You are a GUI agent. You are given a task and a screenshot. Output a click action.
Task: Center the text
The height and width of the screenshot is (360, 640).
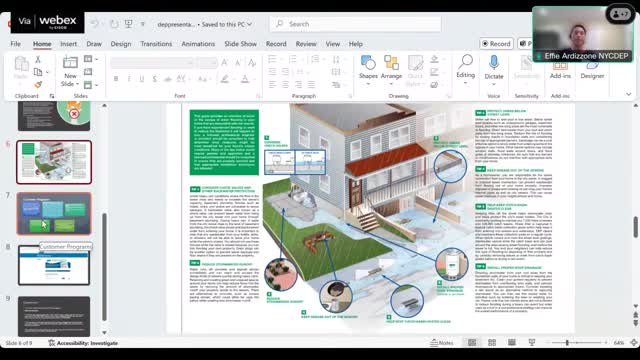pyautogui.click(x=285, y=84)
